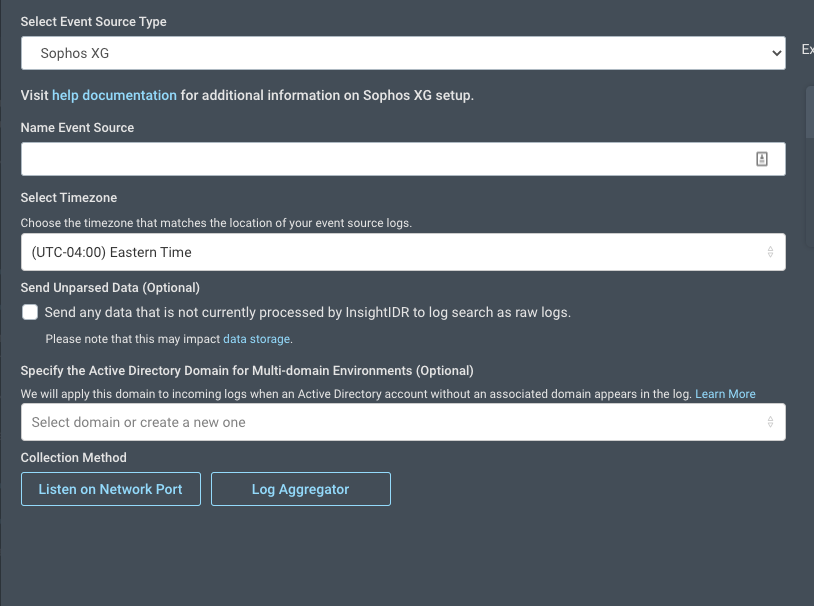Click the up-down arrows icon on the timezone field
The image size is (814, 606).
tap(770, 252)
